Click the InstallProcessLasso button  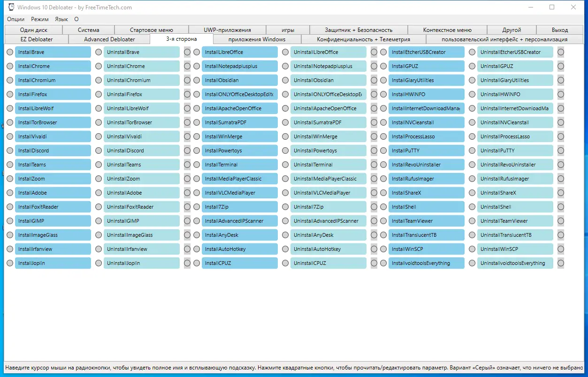pos(427,136)
